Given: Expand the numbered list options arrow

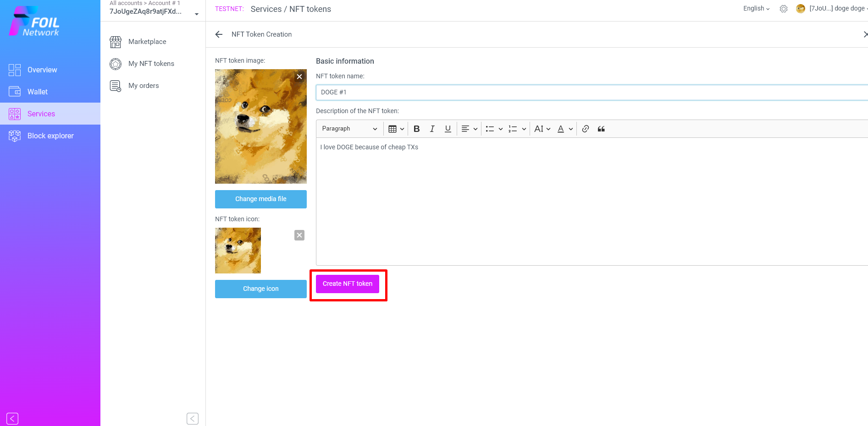Looking at the screenshot, I should (x=524, y=129).
